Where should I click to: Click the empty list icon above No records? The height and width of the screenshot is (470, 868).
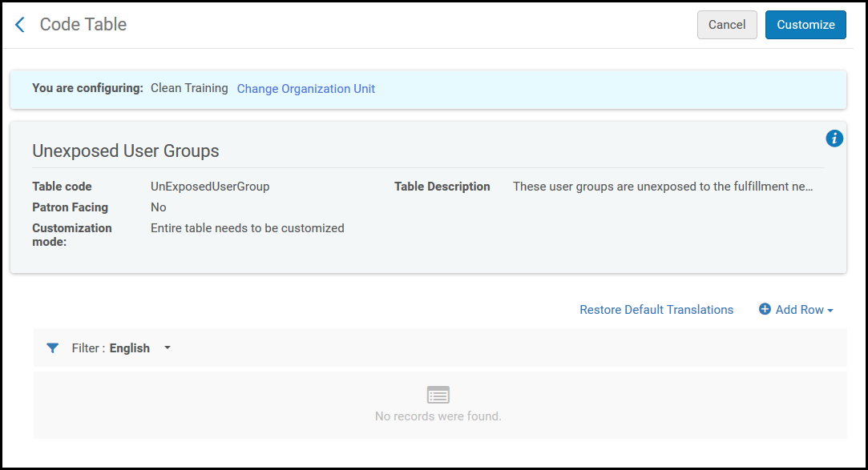click(x=438, y=395)
